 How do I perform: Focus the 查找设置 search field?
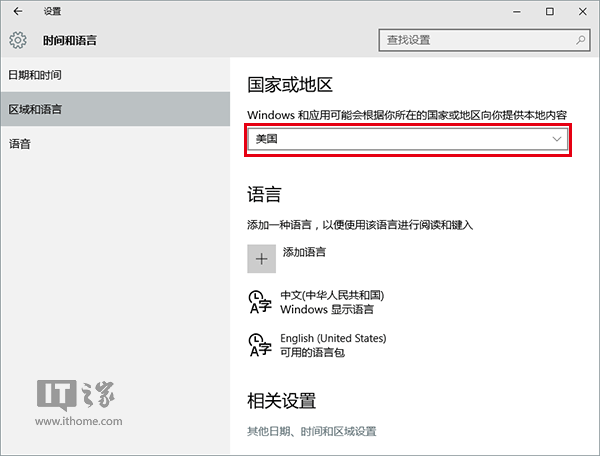point(484,40)
